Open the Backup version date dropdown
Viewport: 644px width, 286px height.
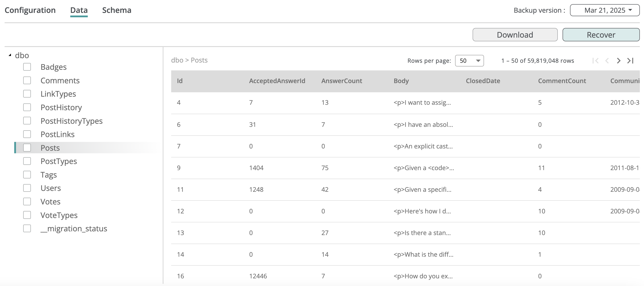pyautogui.click(x=605, y=10)
